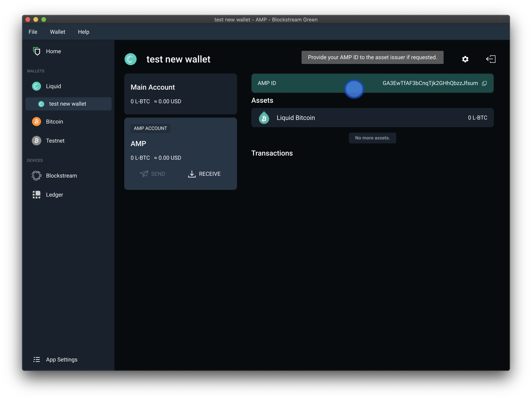
Task: Open the Help menu
Action: pyautogui.click(x=83, y=32)
